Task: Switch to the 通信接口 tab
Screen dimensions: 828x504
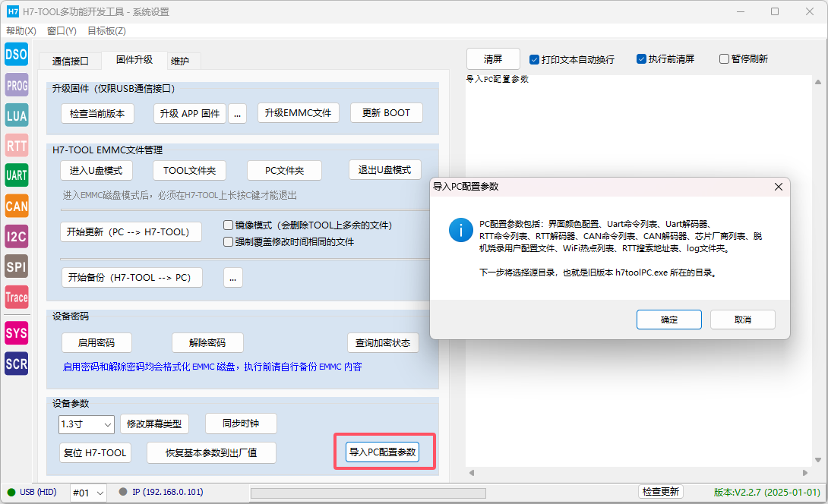Action: point(70,61)
